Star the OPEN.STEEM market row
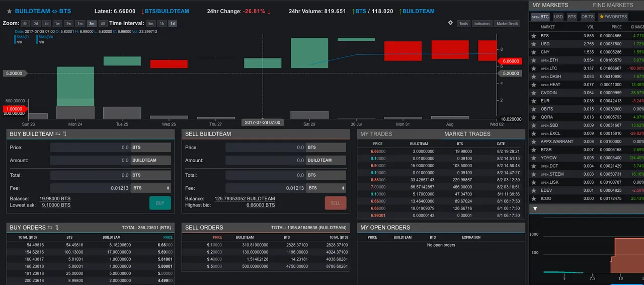 coord(534,174)
